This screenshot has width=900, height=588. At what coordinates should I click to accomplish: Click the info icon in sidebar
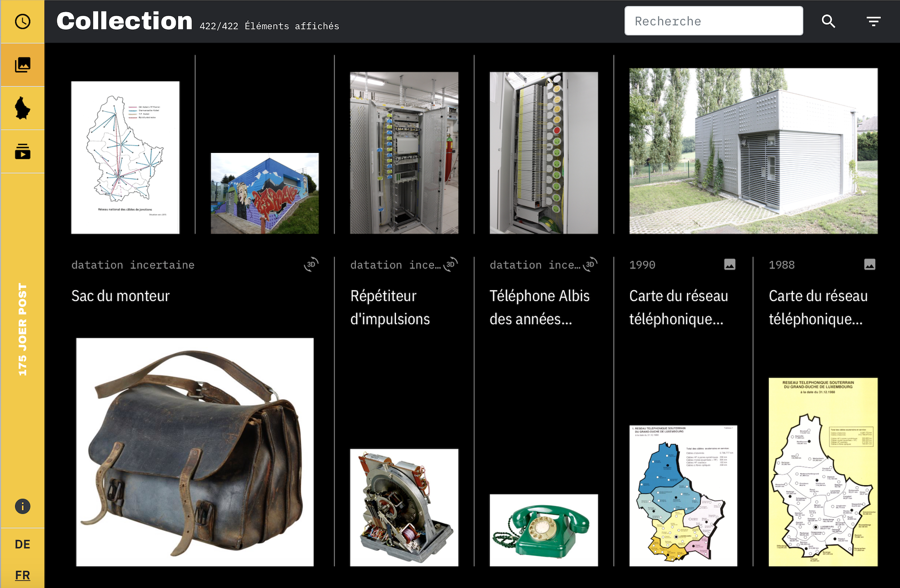(x=22, y=507)
